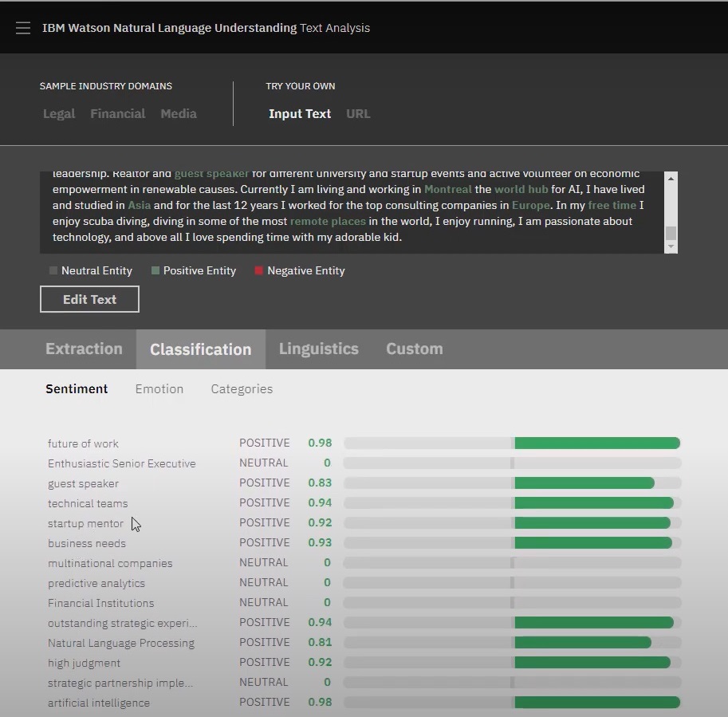Click the highlighted entity 'Europe'
728x717 pixels.
[531, 205]
